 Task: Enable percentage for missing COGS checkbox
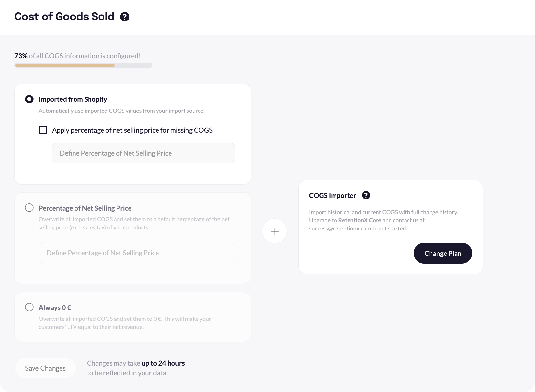pyautogui.click(x=43, y=130)
